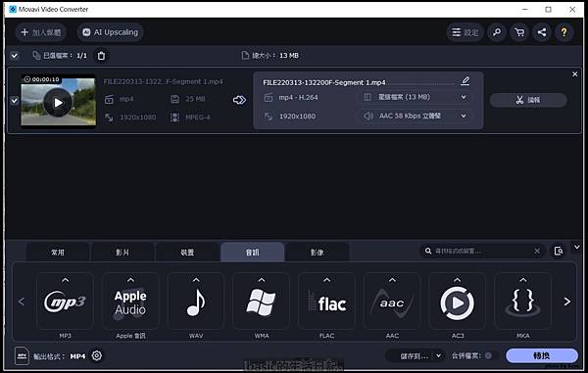Start conversion with the blue convert button
The image size is (588, 373).
542,355
